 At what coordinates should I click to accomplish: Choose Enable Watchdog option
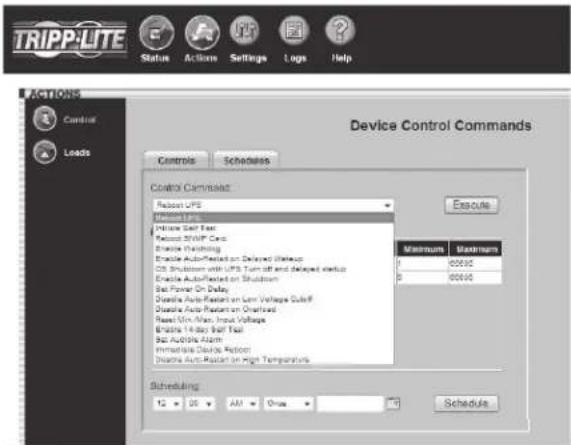pos(273,249)
